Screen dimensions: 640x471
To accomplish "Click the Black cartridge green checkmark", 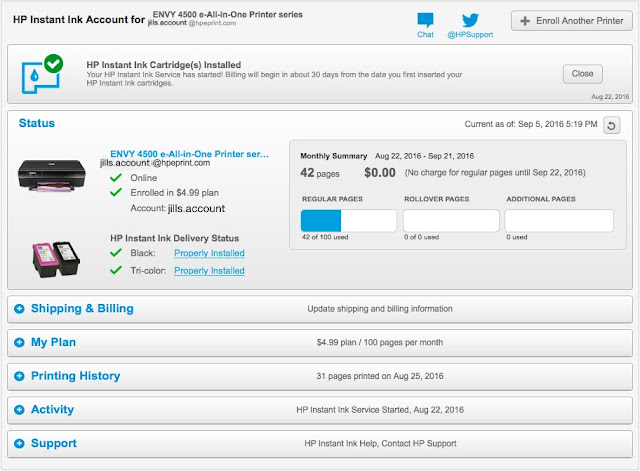I will (116, 253).
